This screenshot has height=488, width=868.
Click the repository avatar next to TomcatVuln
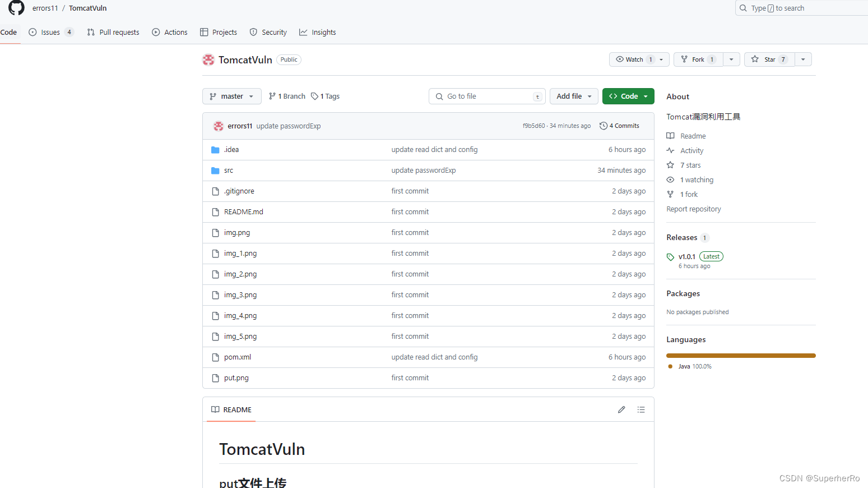(208, 59)
